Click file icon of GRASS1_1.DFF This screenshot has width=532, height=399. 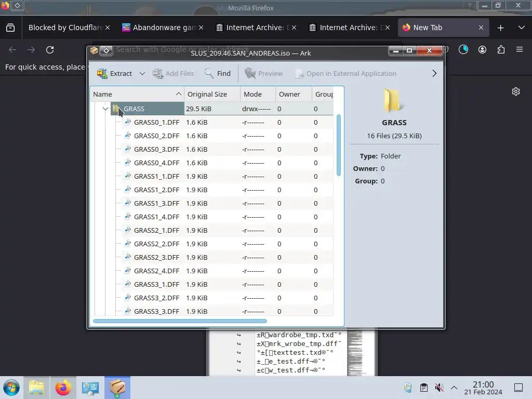[128, 176]
